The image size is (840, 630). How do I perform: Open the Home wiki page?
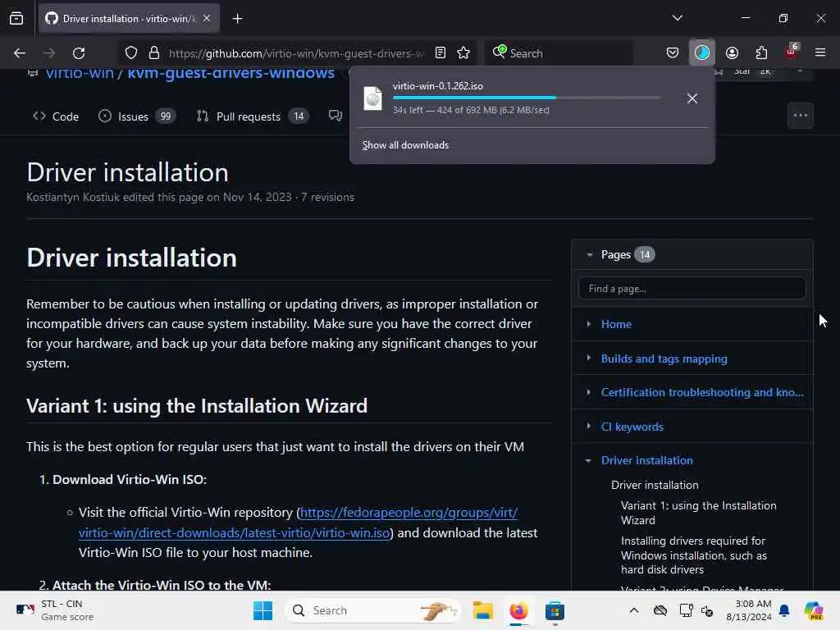click(616, 324)
